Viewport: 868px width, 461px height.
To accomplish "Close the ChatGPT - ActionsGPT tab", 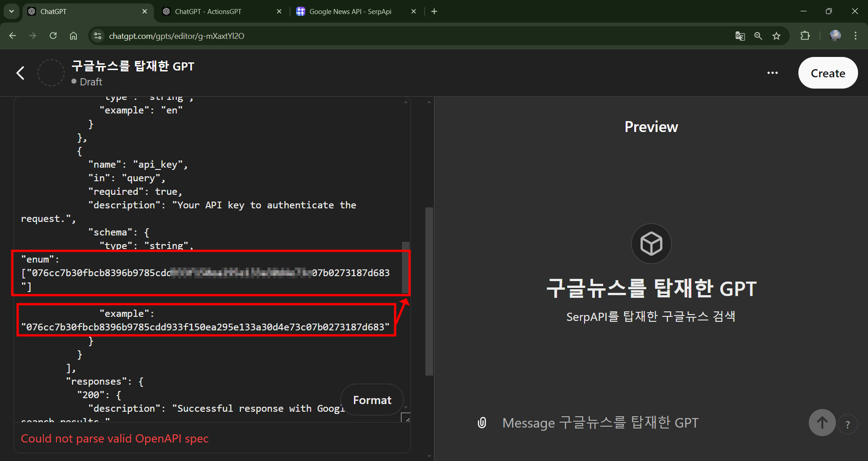I will [x=279, y=11].
